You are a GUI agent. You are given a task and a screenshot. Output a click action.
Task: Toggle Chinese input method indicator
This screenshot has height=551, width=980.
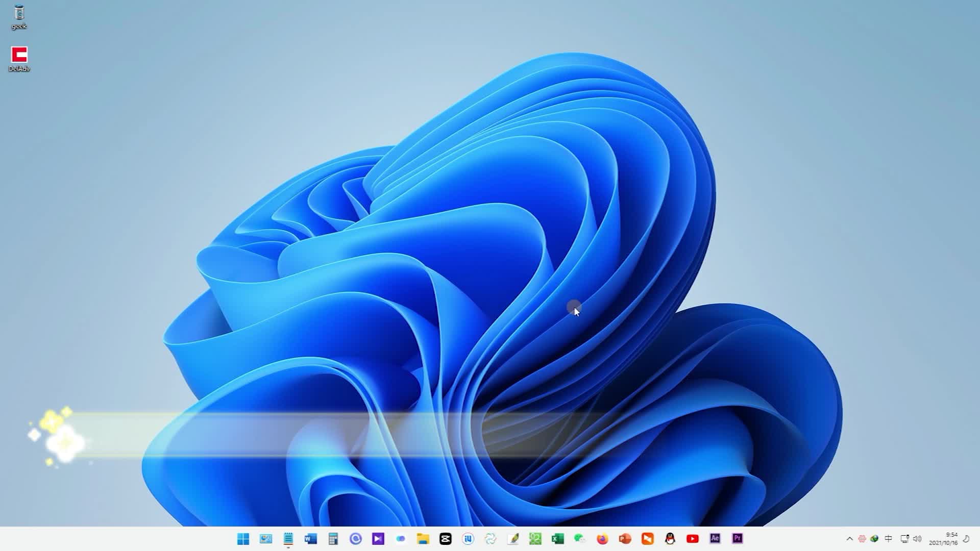[888, 539]
